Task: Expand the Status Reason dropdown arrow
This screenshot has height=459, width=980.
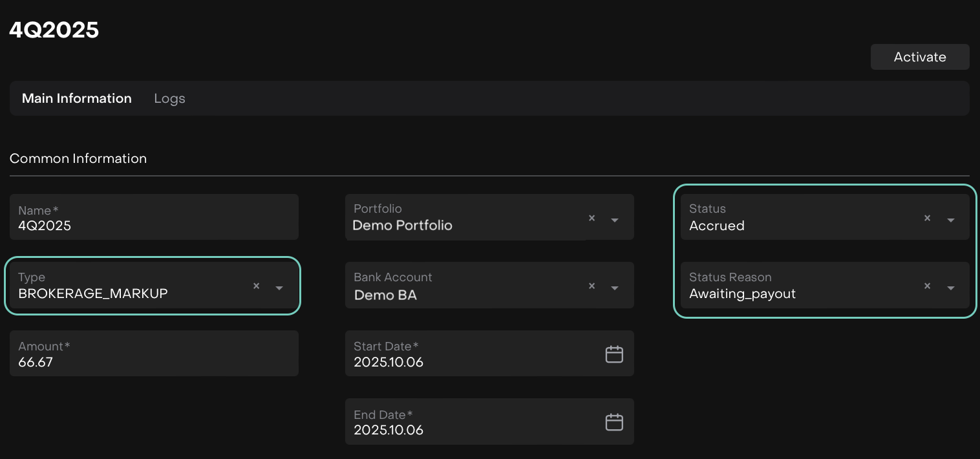Action: (x=950, y=288)
